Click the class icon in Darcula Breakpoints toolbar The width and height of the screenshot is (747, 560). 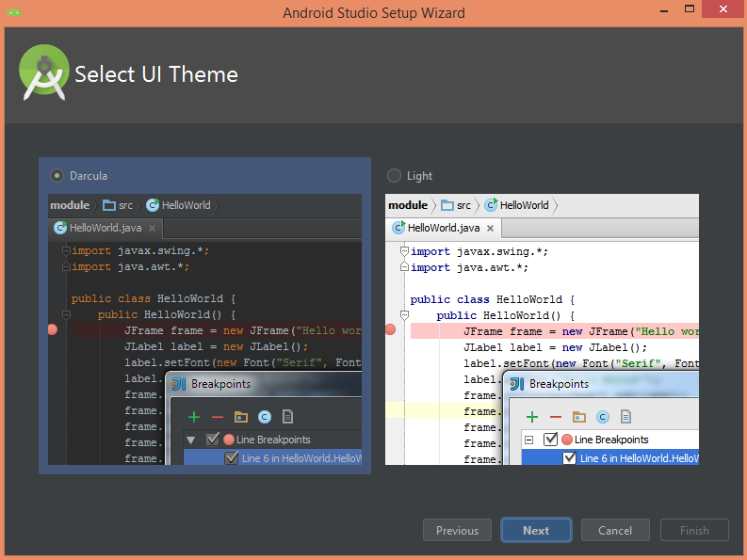point(265,417)
